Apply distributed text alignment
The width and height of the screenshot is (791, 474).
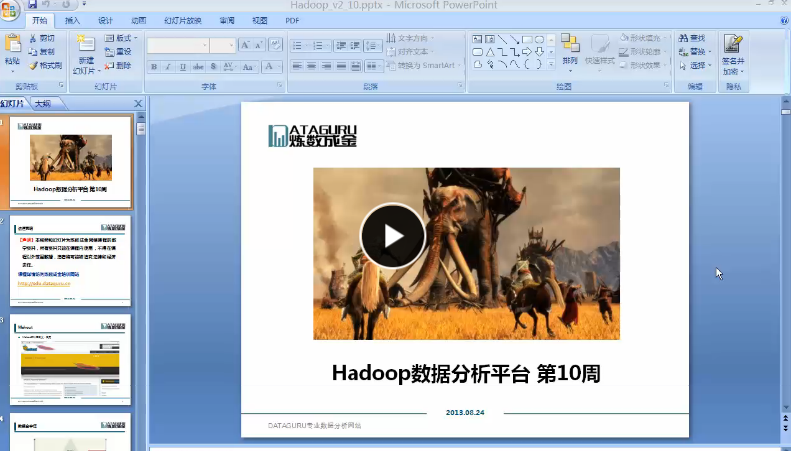click(x=355, y=66)
